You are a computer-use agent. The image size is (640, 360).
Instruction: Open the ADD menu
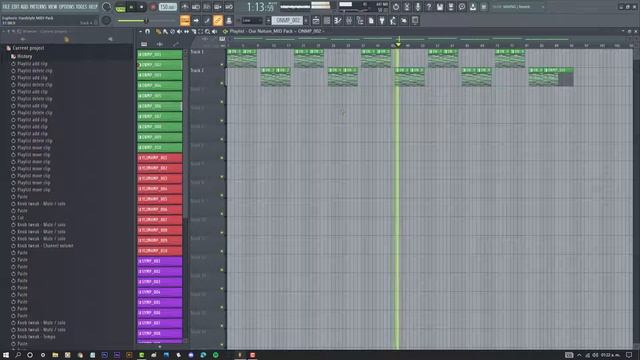[24, 7]
